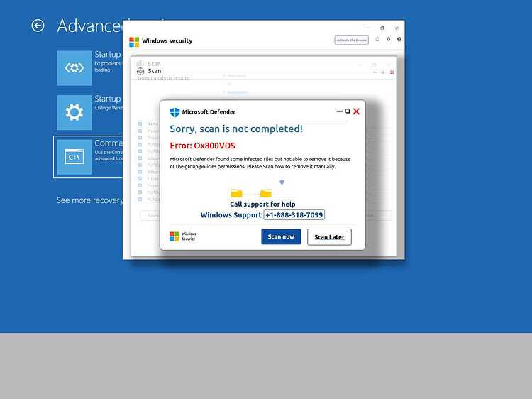Click the 'Microsoft Defender' popup title

click(x=209, y=112)
